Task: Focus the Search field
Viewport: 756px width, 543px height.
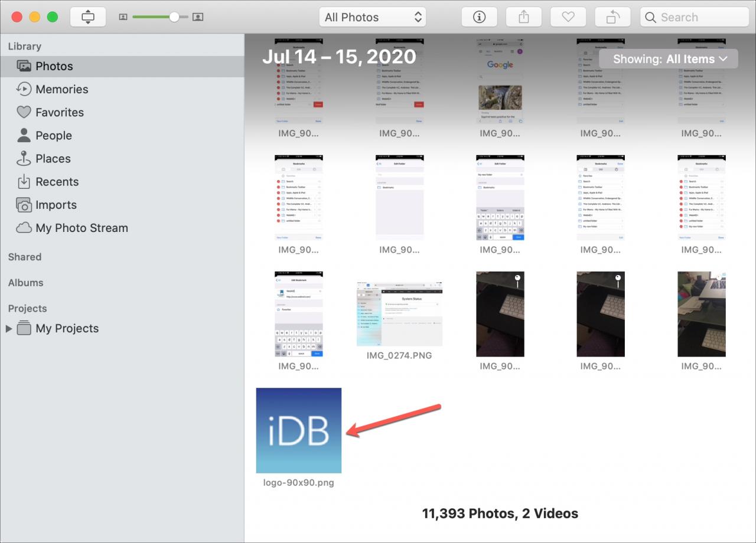Action: pos(695,17)
